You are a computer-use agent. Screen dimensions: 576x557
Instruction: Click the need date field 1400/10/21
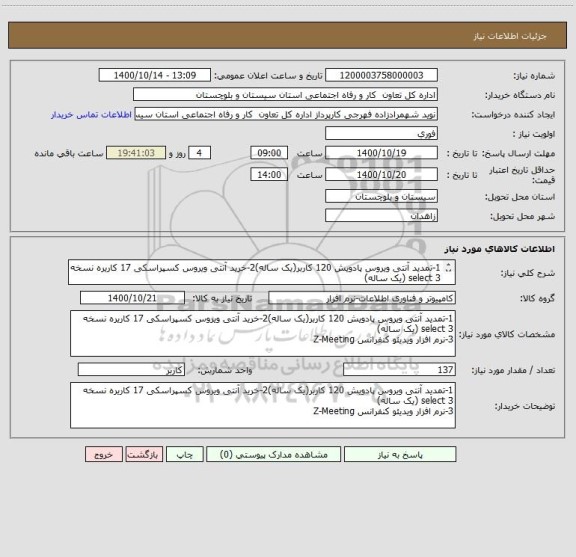coord(132,298)
